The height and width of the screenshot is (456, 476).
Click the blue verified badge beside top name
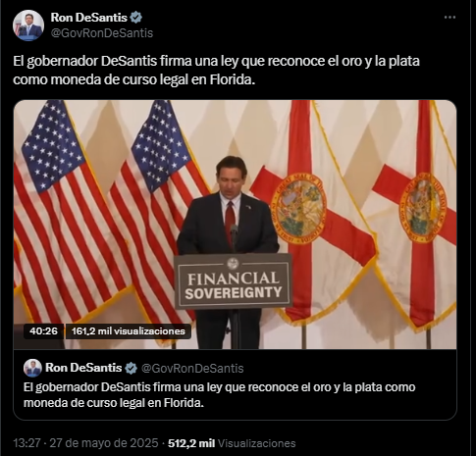[136, 18]
